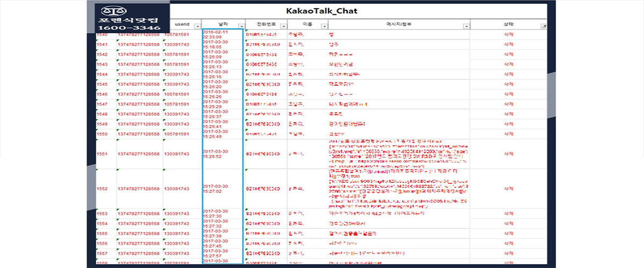Select date cell 2017-03-30 15:27:57
This screenshot has width=644, height=268.
pos(223,253)
